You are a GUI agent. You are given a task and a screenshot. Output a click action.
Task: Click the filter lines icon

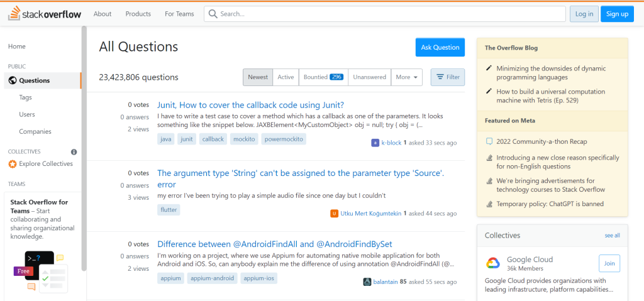(440, 77)
